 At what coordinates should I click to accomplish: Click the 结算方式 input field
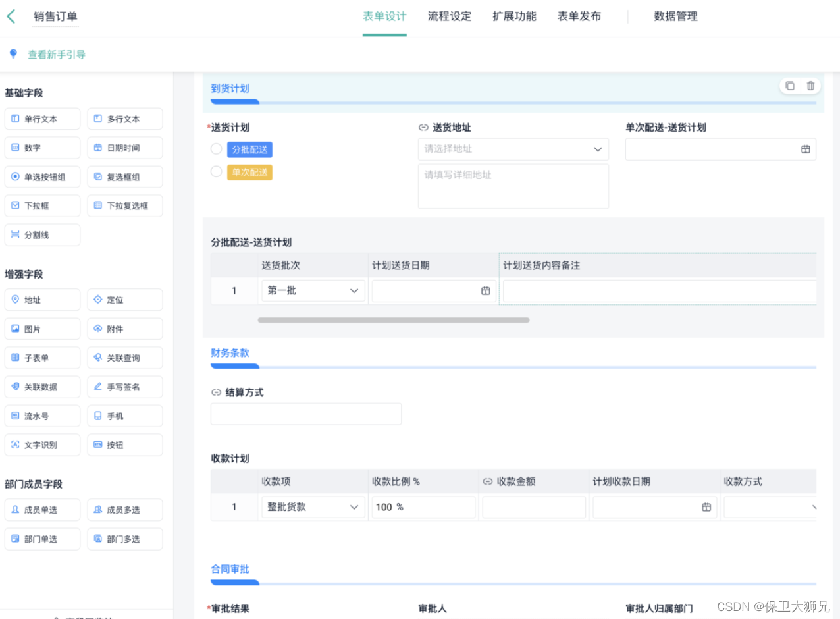pos(306,414)
